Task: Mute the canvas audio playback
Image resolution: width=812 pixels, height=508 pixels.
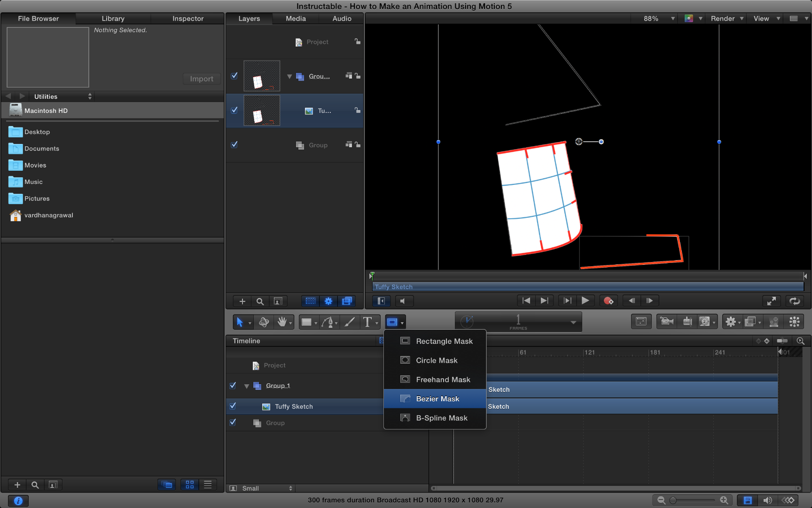Action: (x=403, y=301)
